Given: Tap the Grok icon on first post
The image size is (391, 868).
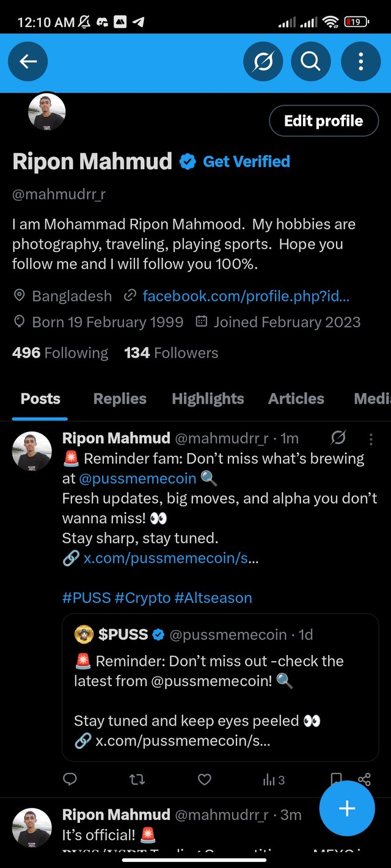Looking at the screenshot, I should 338,438.
